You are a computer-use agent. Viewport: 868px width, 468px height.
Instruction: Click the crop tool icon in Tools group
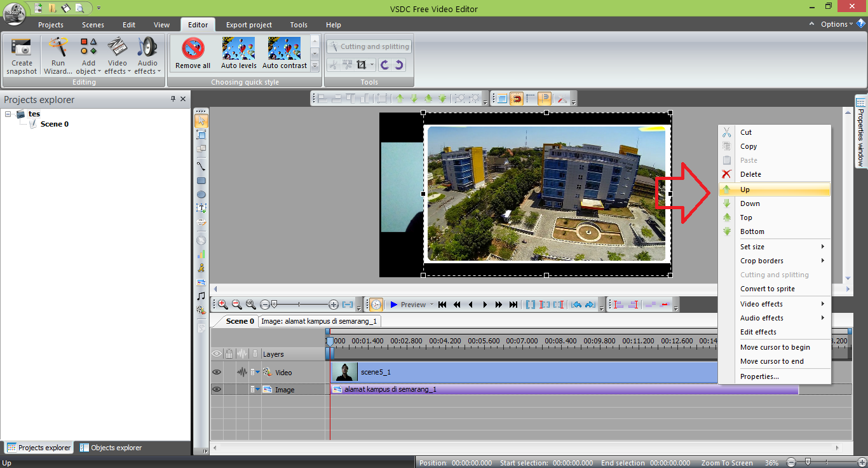point(362,65)
